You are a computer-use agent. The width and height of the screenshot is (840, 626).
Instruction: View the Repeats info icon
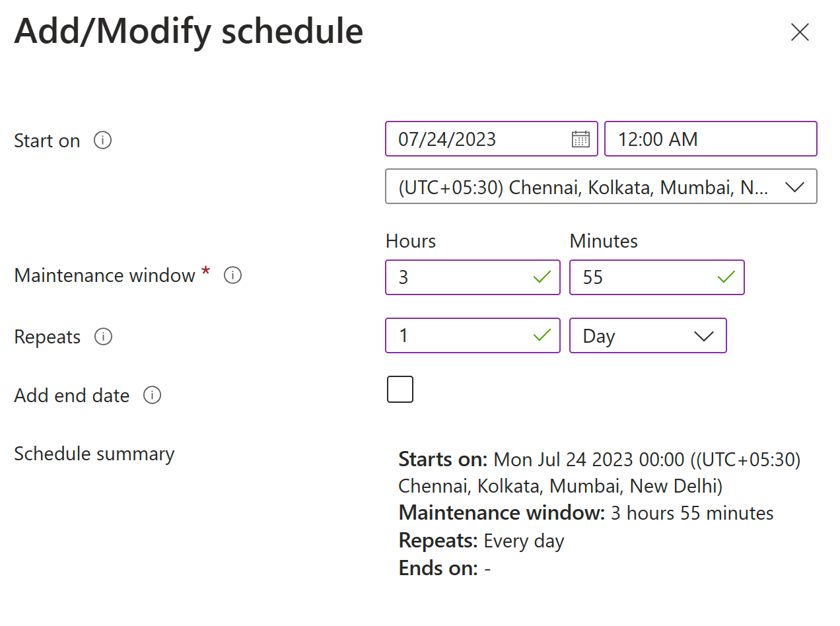tap(103, 336)
